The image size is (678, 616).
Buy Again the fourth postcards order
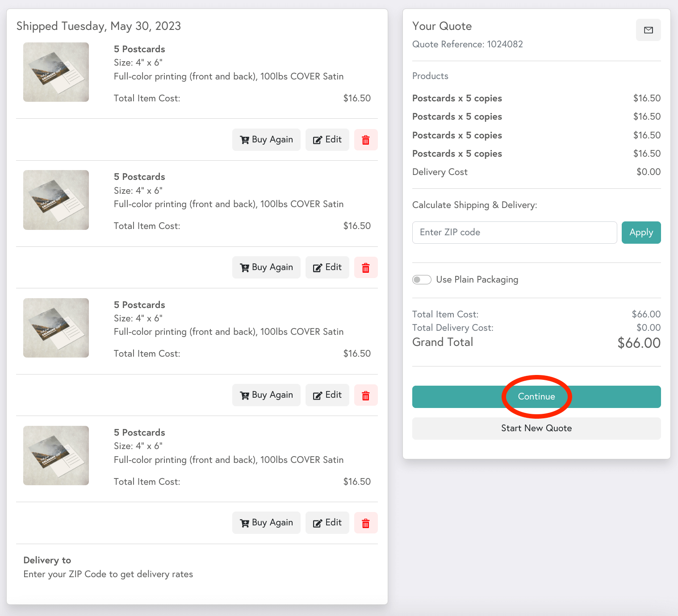[x=266, y=523]
